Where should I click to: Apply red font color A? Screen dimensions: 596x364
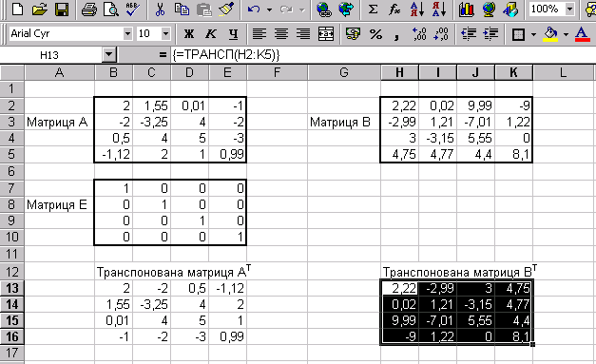[x=582, y=34]
